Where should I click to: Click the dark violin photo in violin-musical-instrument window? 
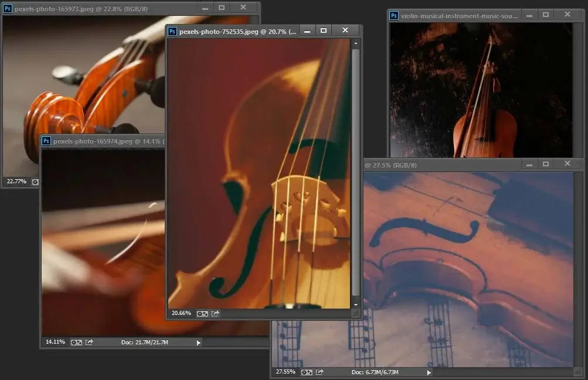[481, 90]
